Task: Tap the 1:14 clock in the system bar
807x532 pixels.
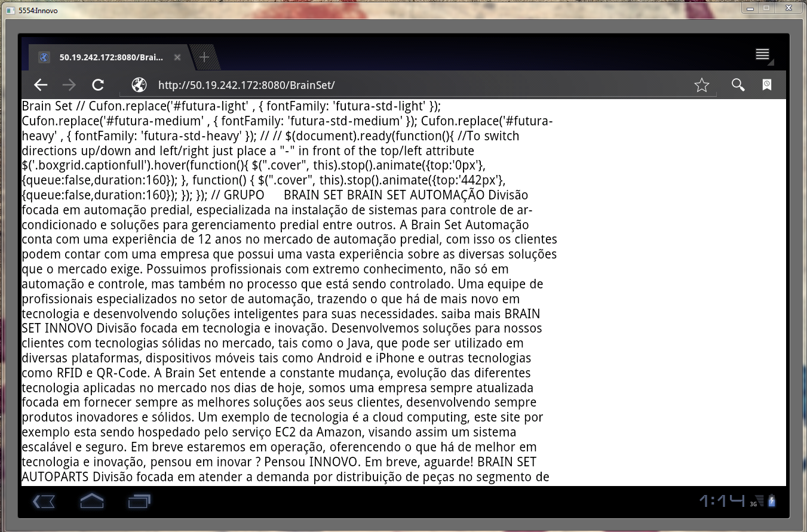Action: (722, 501)
